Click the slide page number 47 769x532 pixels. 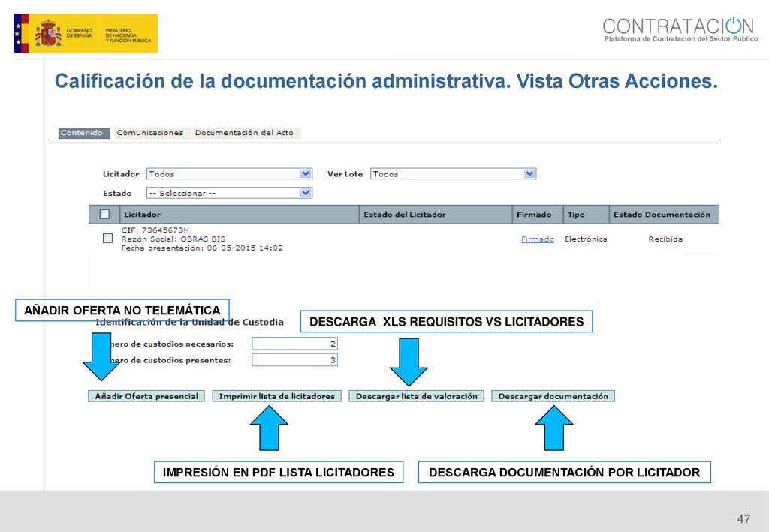tap(743, 518)
